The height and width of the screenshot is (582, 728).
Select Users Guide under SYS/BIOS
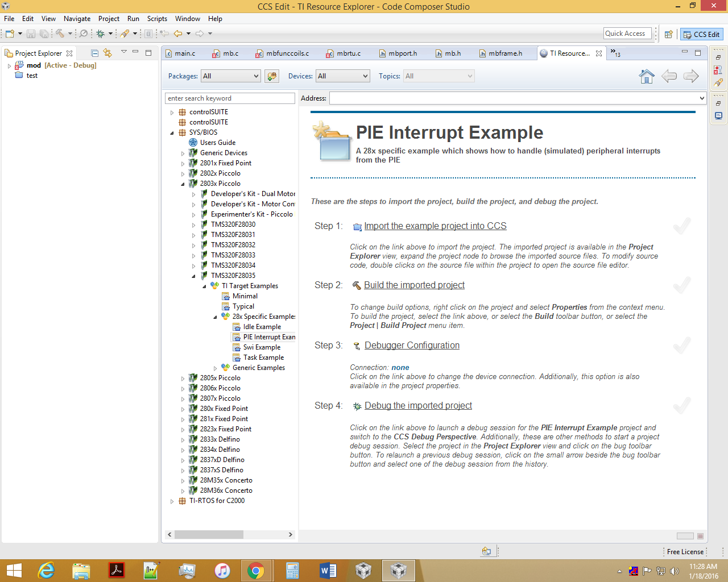217,143
